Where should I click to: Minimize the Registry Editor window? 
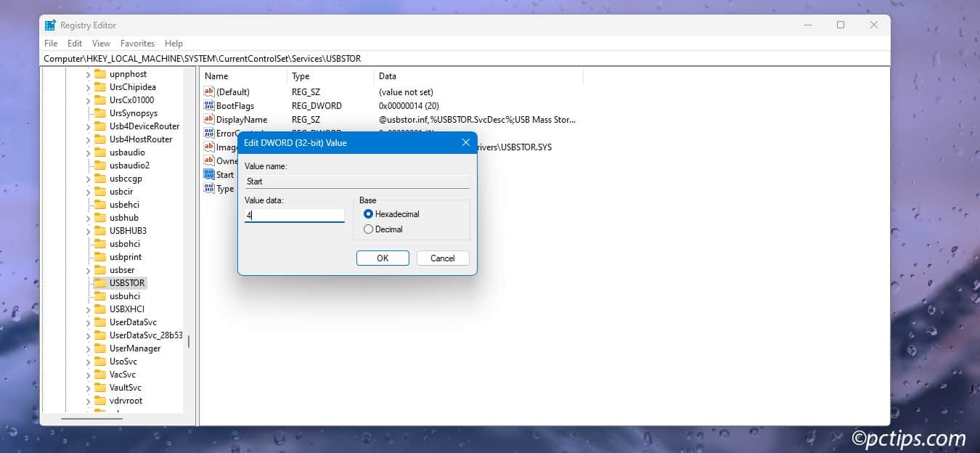coord(807,25)
